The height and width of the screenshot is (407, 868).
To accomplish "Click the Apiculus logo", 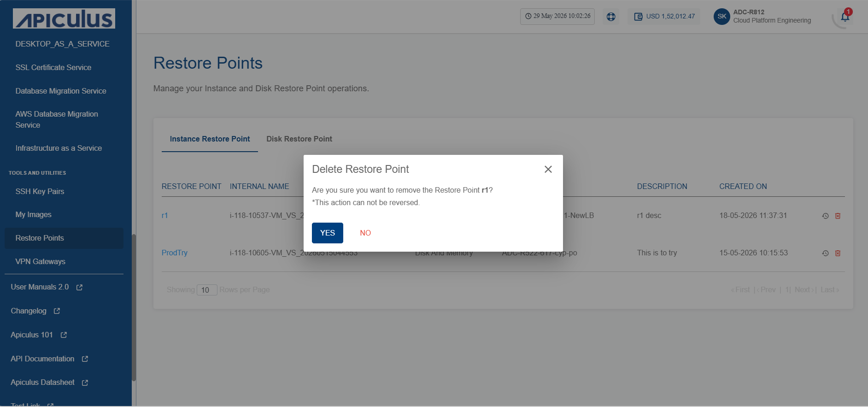I will click(x=64, y=19).
